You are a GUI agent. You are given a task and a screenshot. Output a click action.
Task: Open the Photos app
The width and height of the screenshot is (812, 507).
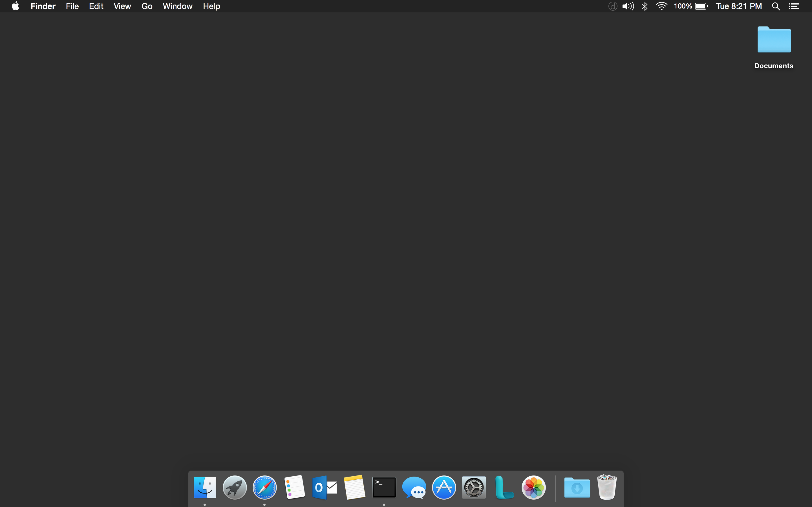pyautogui.click(x=533, y=487)
